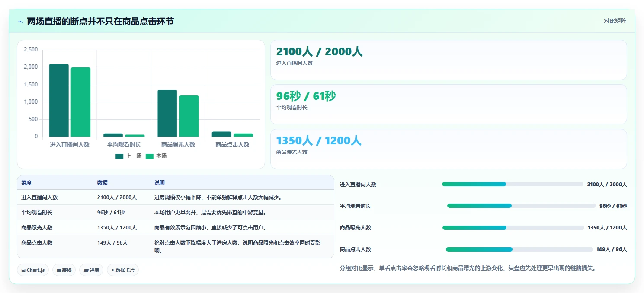644x293 pixels.
Task: Click the description starting 进房规模仅小幅下降
Action: [x=218, y=197]
